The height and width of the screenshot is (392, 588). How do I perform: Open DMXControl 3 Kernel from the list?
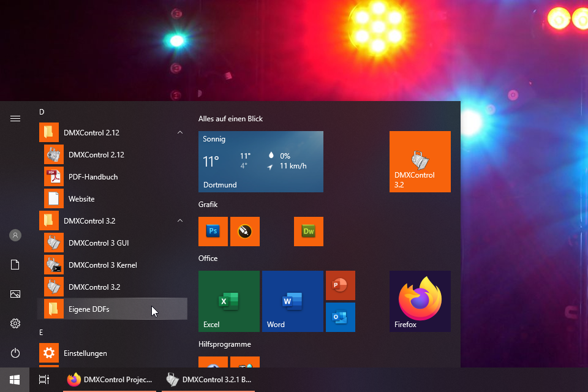pos(102,265)
